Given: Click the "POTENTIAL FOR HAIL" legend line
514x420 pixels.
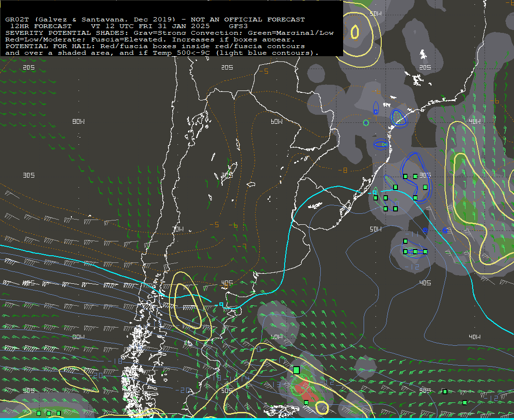Looking at the screenshot, I should point(155,46).
